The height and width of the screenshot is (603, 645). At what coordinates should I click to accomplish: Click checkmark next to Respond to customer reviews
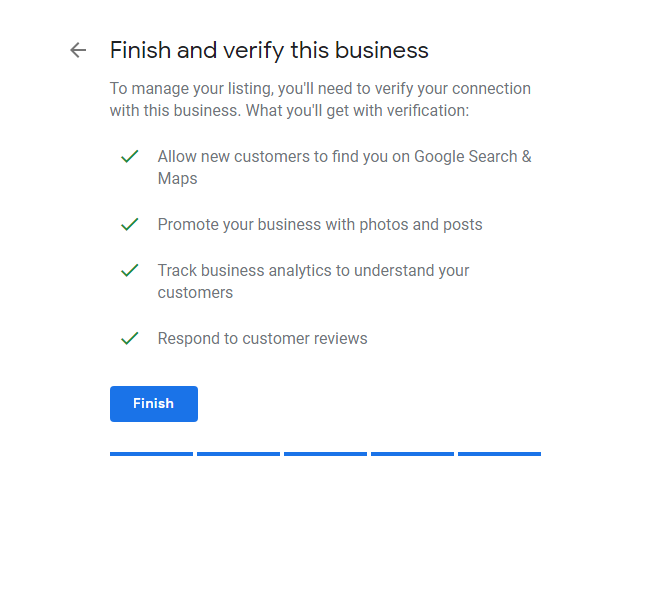[130, 338]
